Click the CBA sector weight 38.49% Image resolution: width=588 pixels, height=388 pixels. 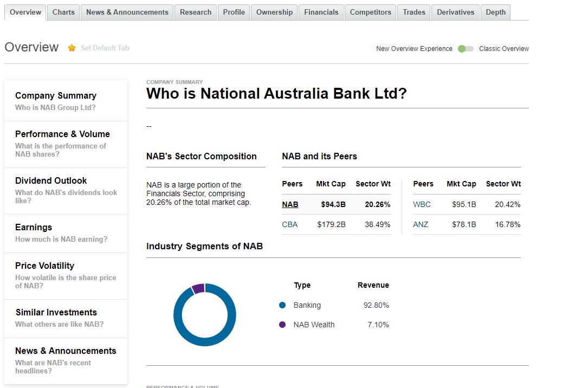click(x=378, y=224)
